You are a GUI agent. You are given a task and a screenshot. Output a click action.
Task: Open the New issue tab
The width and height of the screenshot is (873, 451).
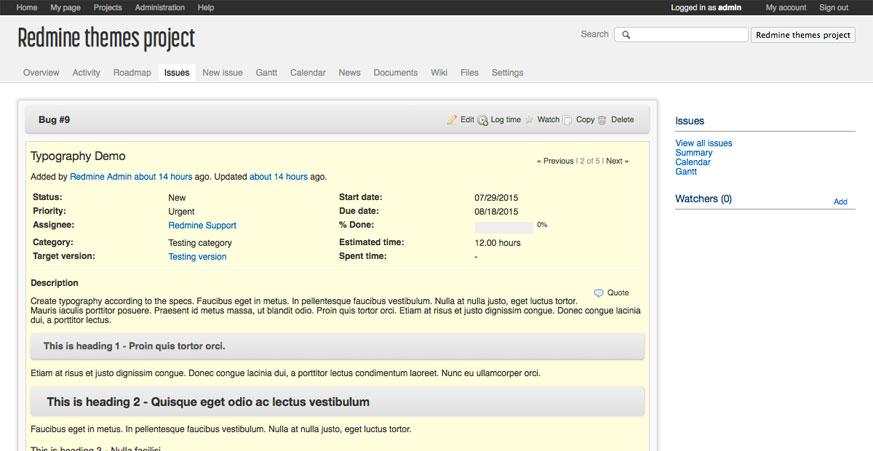pyautogui.click(x=222, y=72)
